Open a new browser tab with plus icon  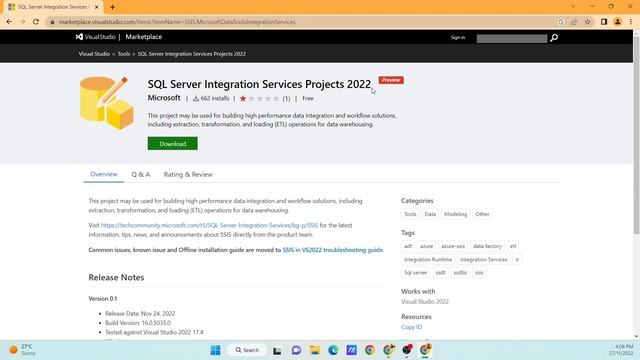(x=112, y=7)
